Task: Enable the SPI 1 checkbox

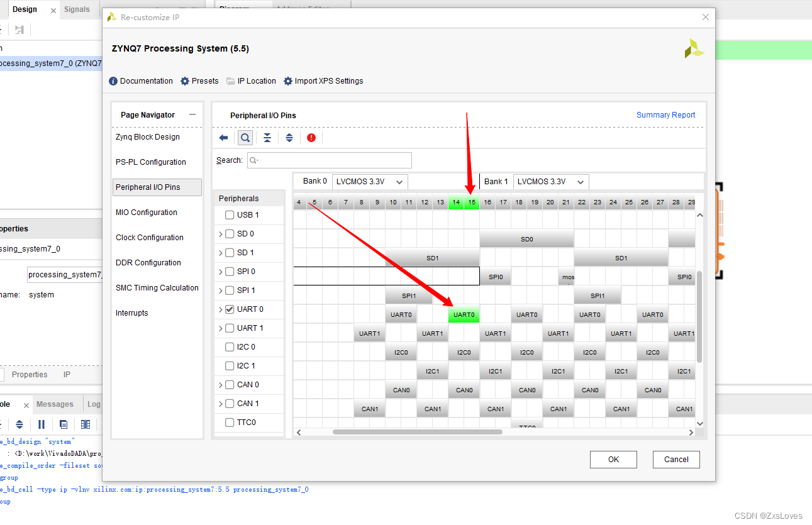Action: point(230,290)
